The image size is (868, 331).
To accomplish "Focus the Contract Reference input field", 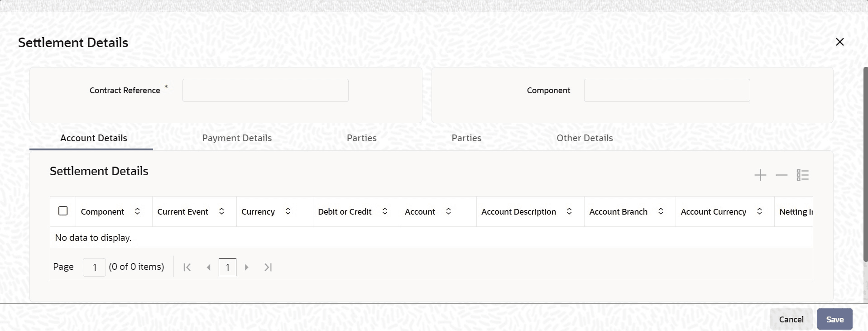I will pos(265,91).
